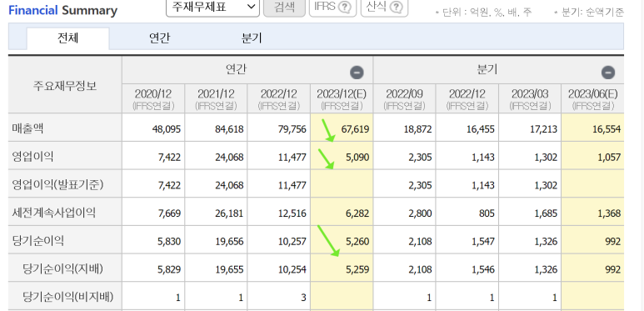The image size is (644, 311).
Task: Click the 1,057 estimated operating profit
Action: pyautogui.click(x=609, y=158)
